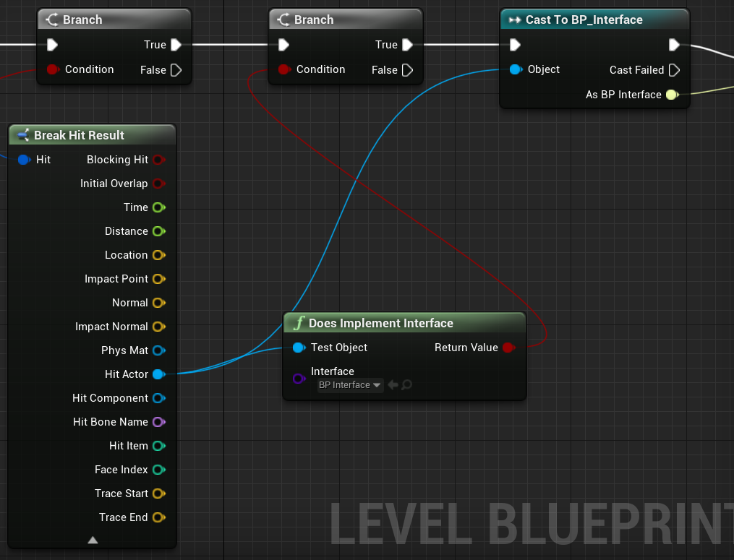Click the Phys Mat output pin
The image size is (734, 560).
[159, 350]
